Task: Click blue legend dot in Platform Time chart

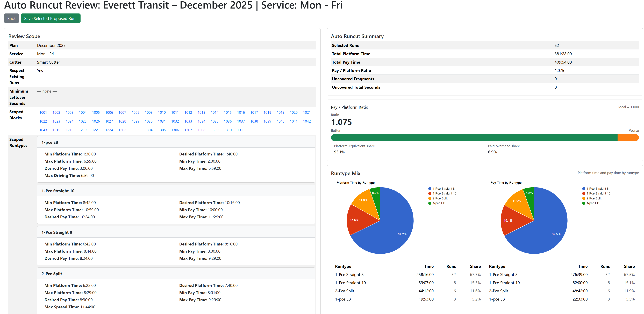Action: [x=430, y=189]
